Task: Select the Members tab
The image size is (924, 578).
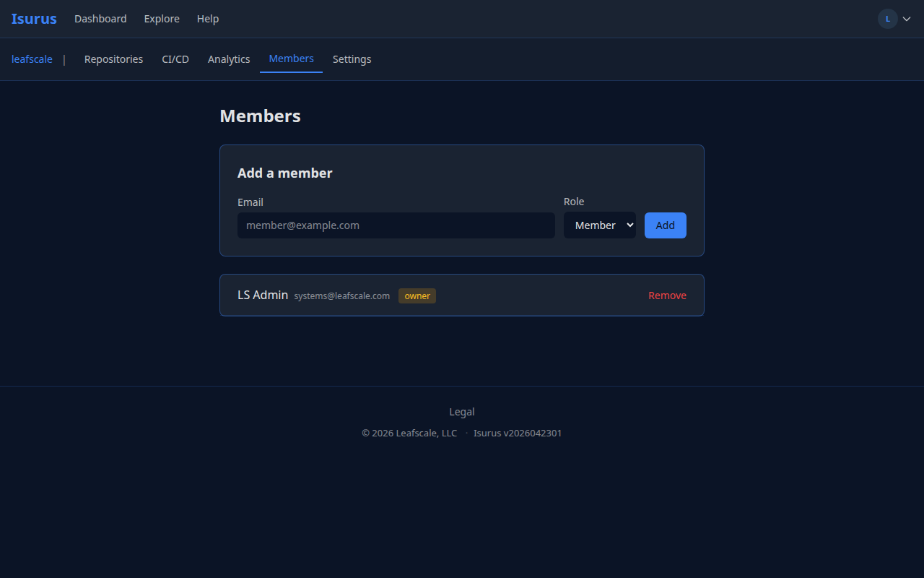Action: [x=291, y=59]
